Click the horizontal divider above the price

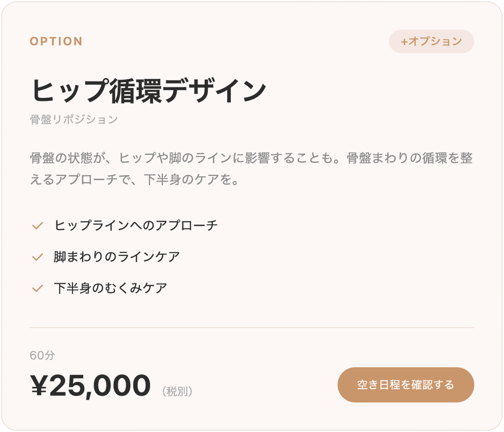click(x=252, y=327)
